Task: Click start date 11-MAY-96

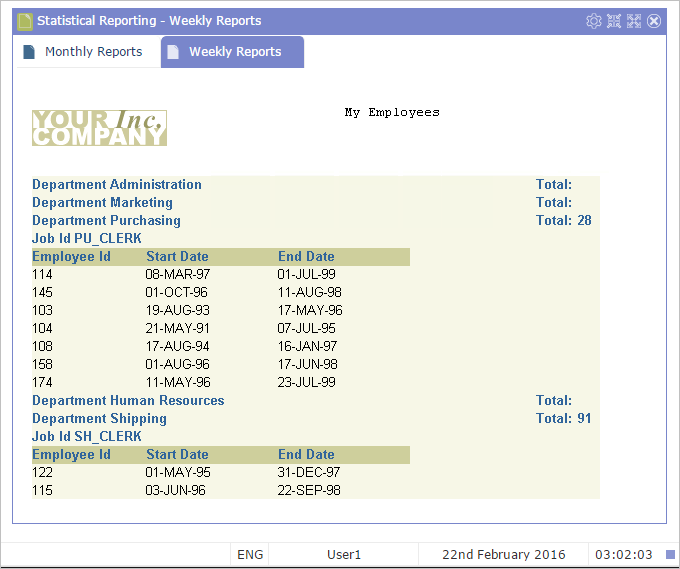Action: tap(178, 383)
